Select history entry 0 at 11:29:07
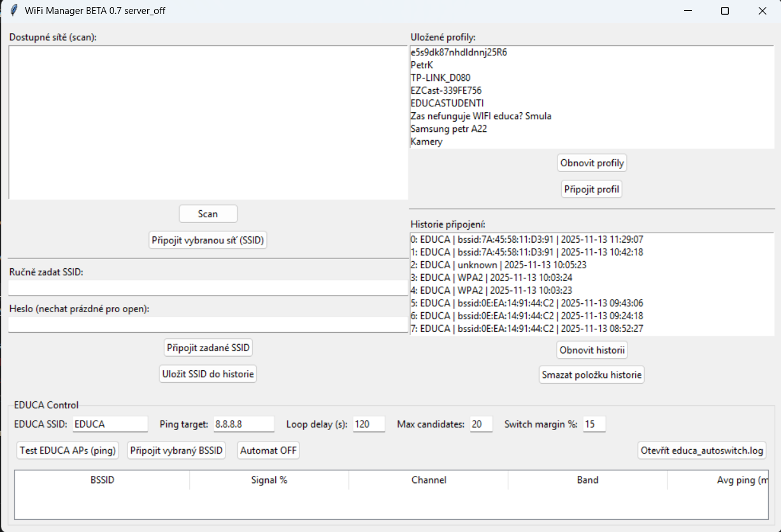This screenshot has width=781, height=532. coord(592,240)
